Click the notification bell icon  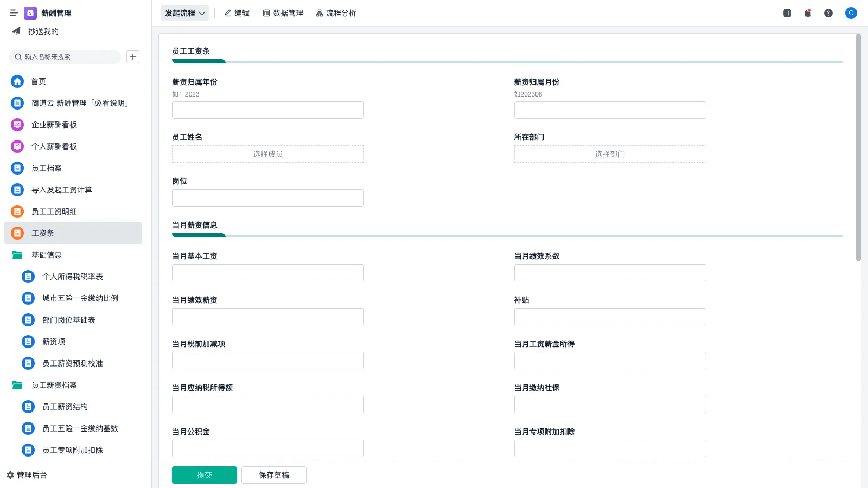(x=807, y=13)
